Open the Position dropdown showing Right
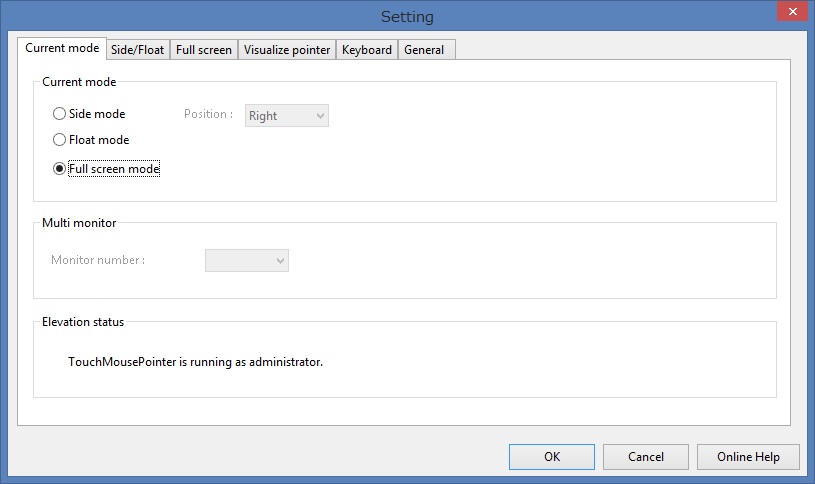Screen dimensions: 815x484 (x=287, y=116)
